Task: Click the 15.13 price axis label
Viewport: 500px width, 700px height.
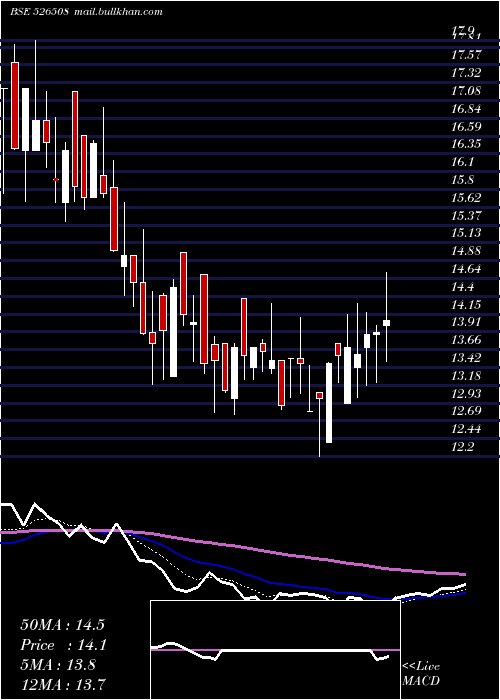Action: [466, 233]
